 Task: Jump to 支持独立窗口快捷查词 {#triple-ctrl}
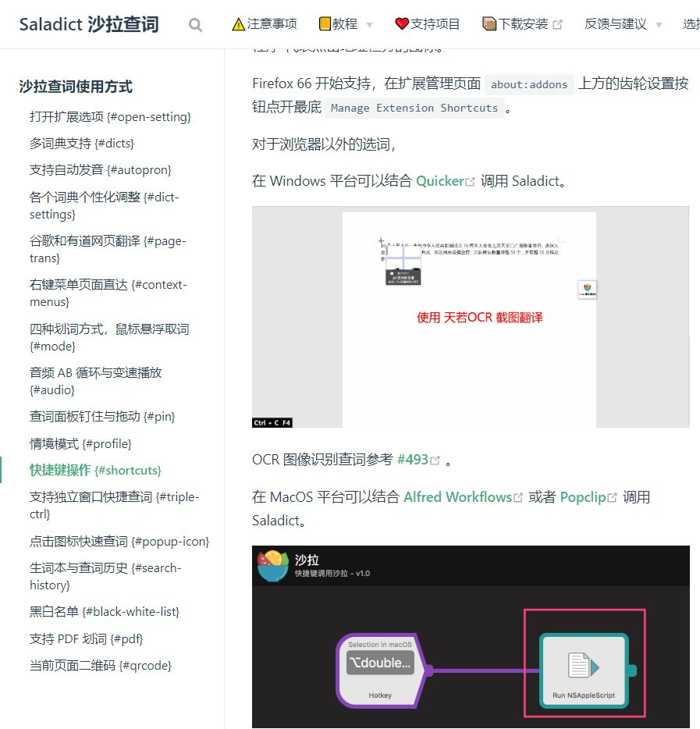click(115, 505)
